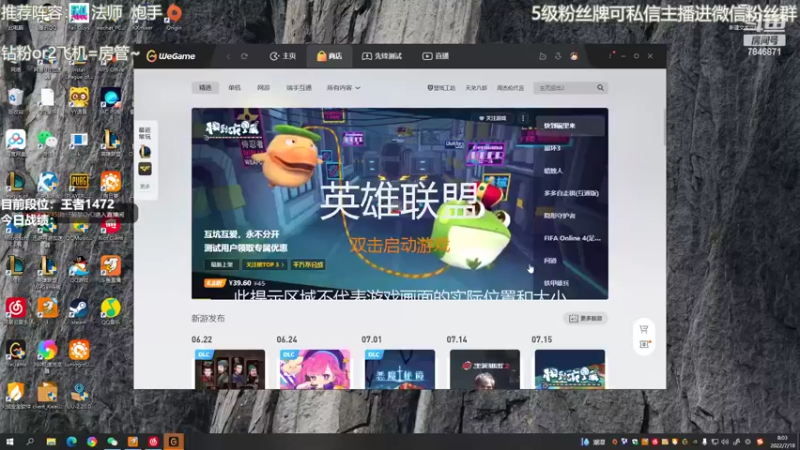Click the magnifier search icon in store

pos(601,88)
